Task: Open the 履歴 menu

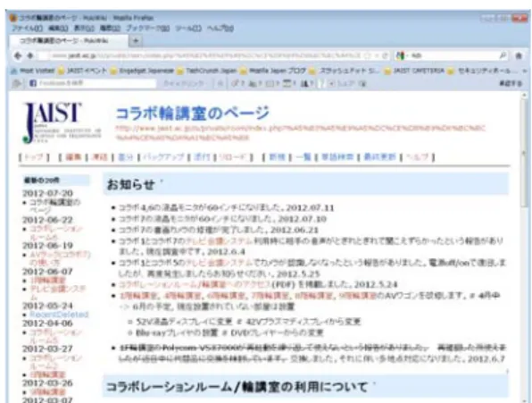Action: point(110,29)
